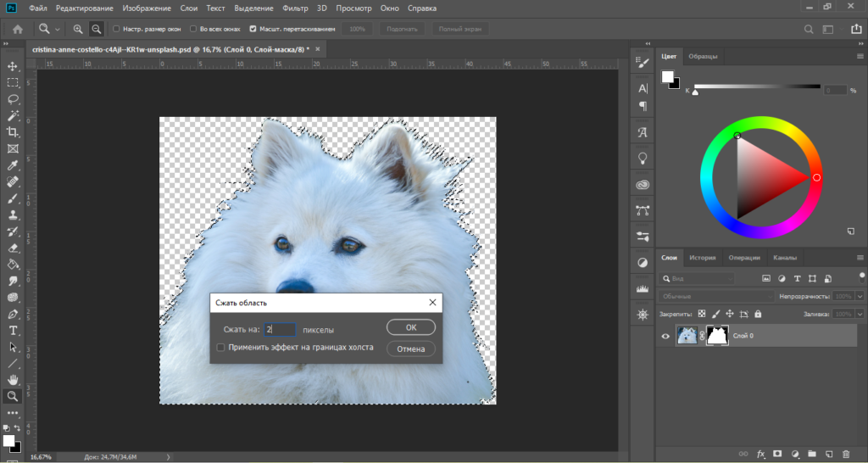Expand the Непрозрачность opacity dropdown arrow
This screenshot has width=868, height=463.
[860, 297]
